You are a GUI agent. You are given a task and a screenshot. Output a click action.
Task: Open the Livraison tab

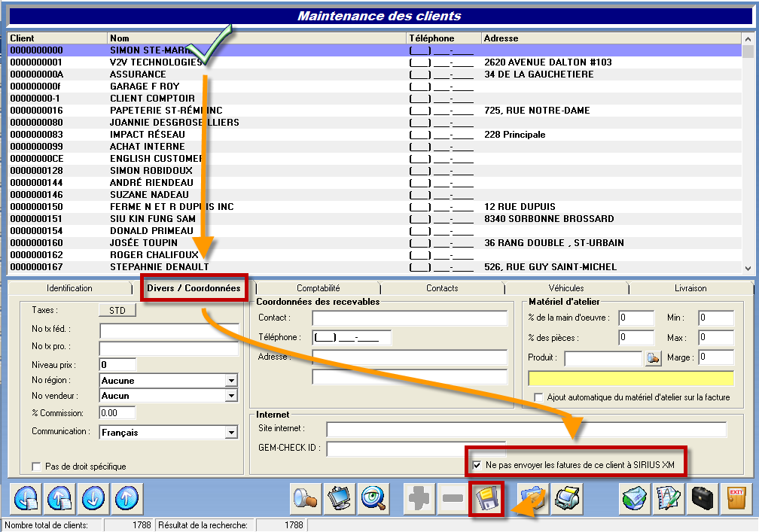(x=690, y=288)
